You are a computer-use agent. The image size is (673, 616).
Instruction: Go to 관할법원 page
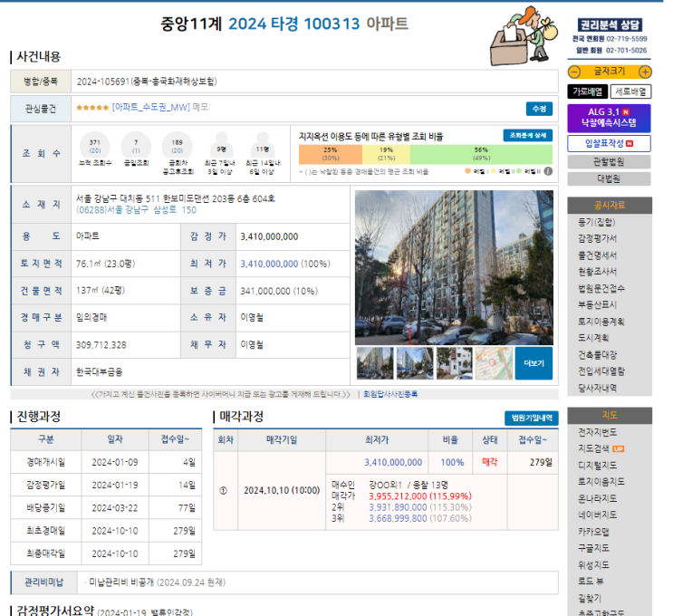pyautogui.click(x=609, y=162)
